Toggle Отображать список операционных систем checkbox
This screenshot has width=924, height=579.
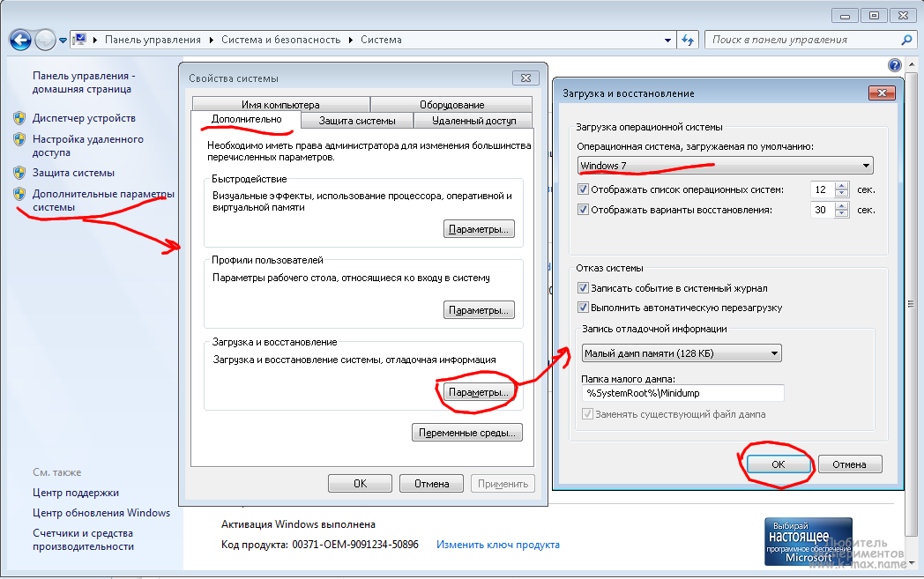[x=583, y=189]
